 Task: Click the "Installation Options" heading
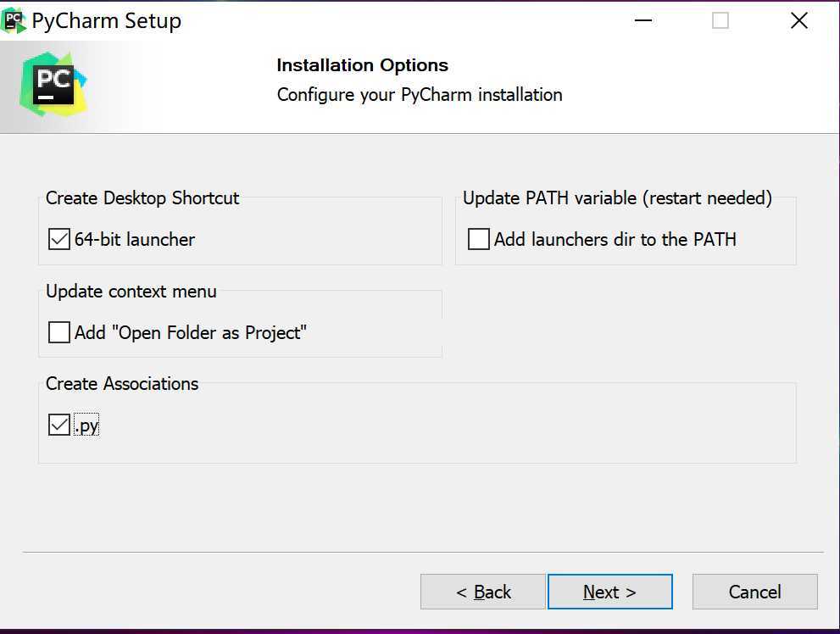pos(362,65)
